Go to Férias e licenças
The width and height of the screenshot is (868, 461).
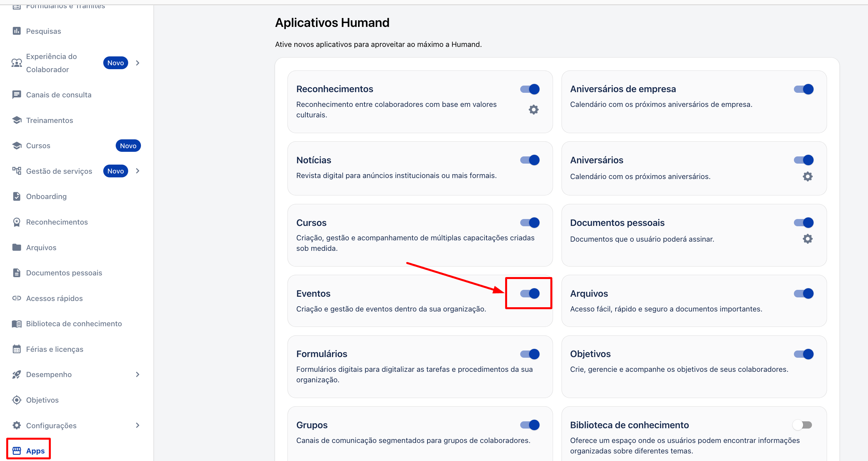point(55,349)
